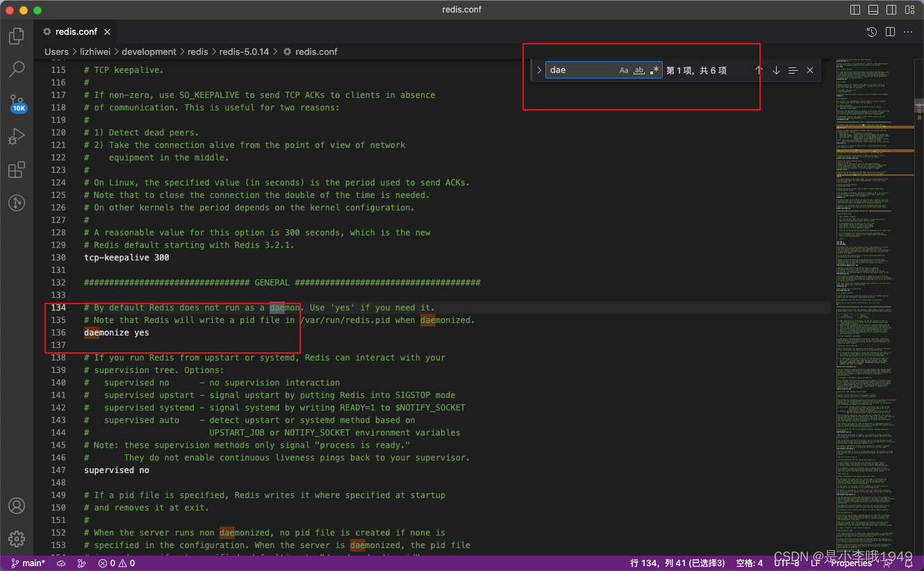The height and width of the screenshot is (571, 924).
Task: Toggle Match Whole Word in find widget
Action: click(639, 70)
